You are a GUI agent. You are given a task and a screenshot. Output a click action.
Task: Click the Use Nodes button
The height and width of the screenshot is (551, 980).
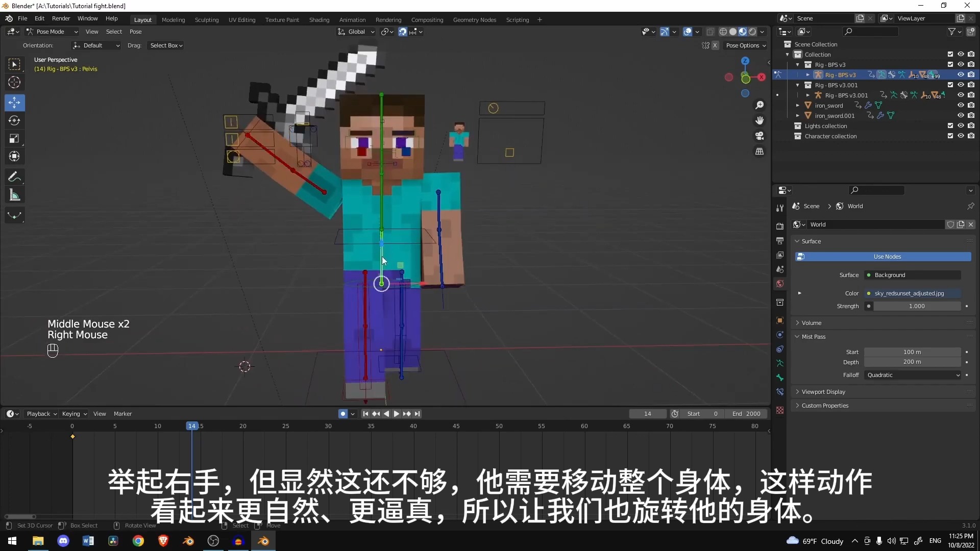tap(887, 257)
